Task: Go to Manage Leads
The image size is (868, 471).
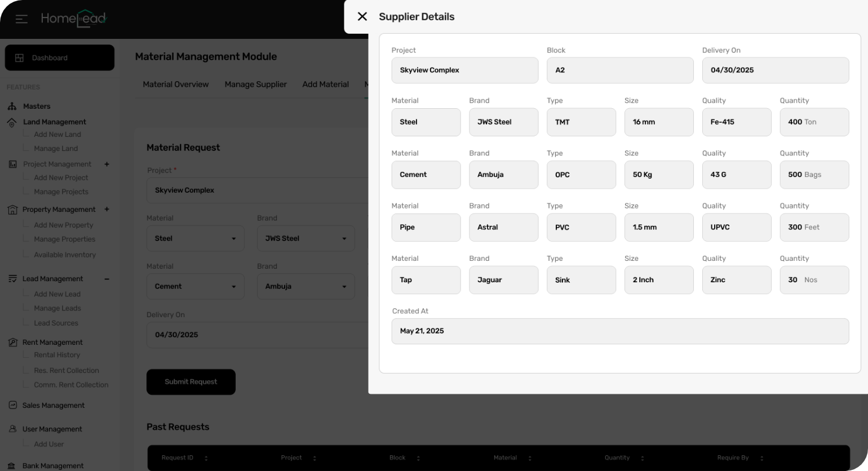Action: (57, 308)
